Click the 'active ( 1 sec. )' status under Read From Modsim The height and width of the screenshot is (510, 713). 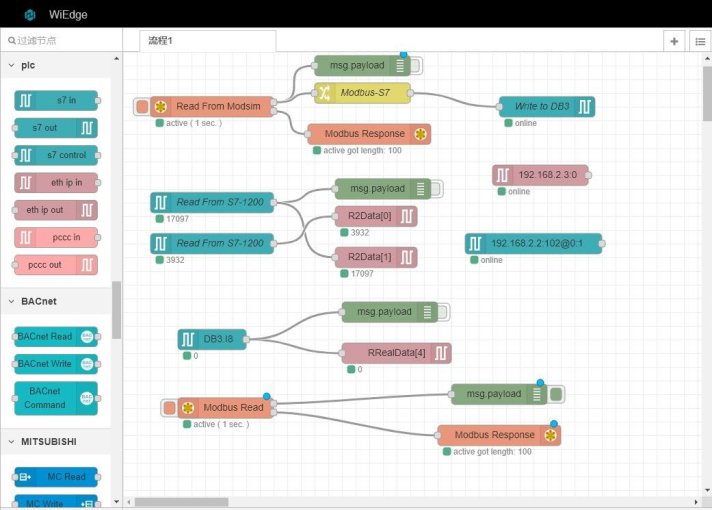[x=189, y=123]
